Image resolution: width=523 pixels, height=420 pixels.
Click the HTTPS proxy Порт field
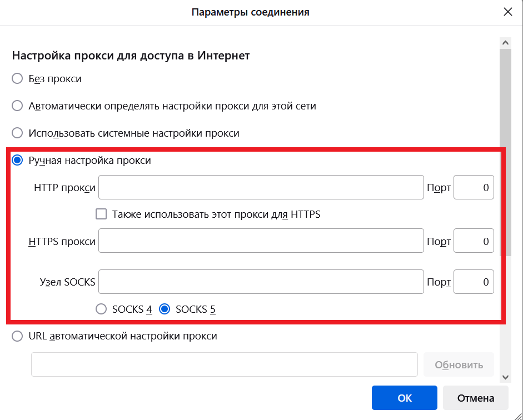[x=474, y=242]
